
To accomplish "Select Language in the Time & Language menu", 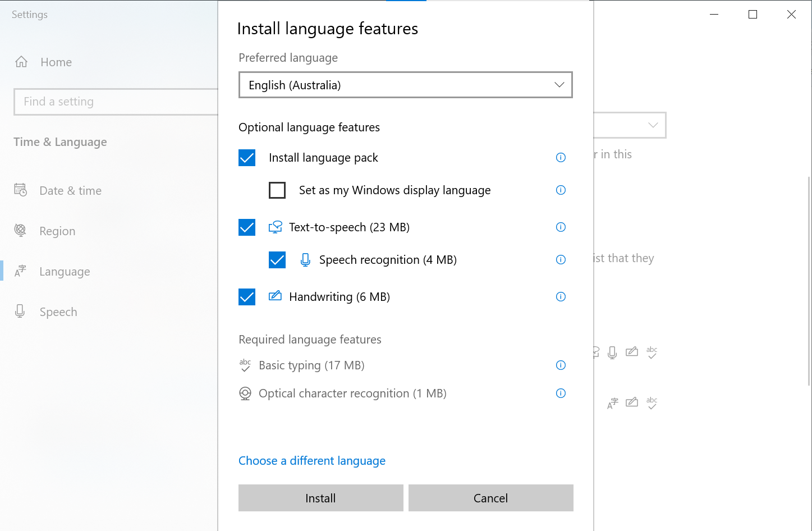I will point(65,271).
